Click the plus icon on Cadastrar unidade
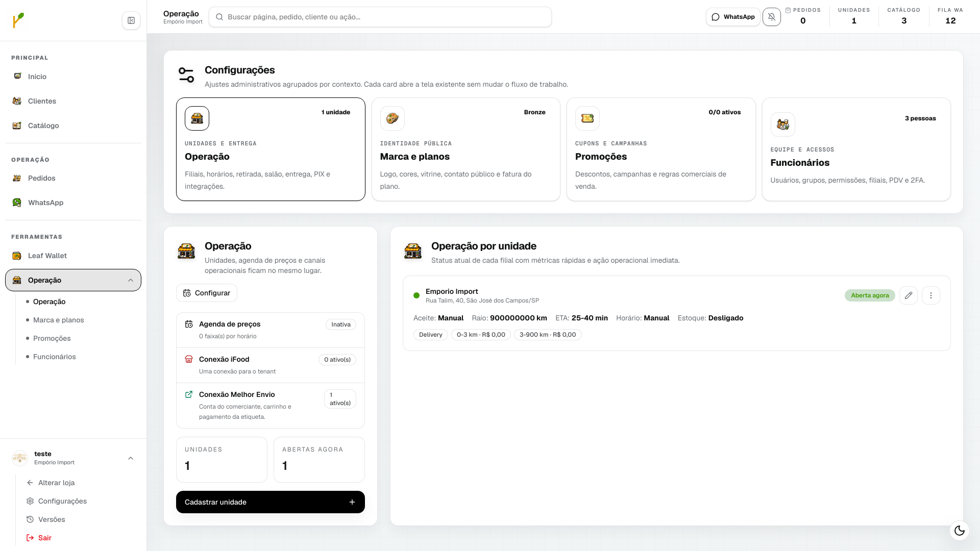Viewport: 980px width, 551px height. coord(352,502)
